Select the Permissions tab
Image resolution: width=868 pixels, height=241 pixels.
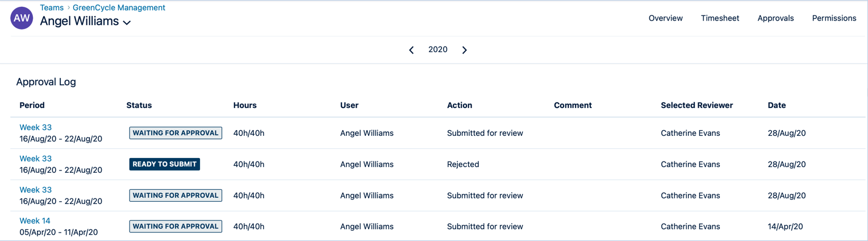click(x=834, y=18)
